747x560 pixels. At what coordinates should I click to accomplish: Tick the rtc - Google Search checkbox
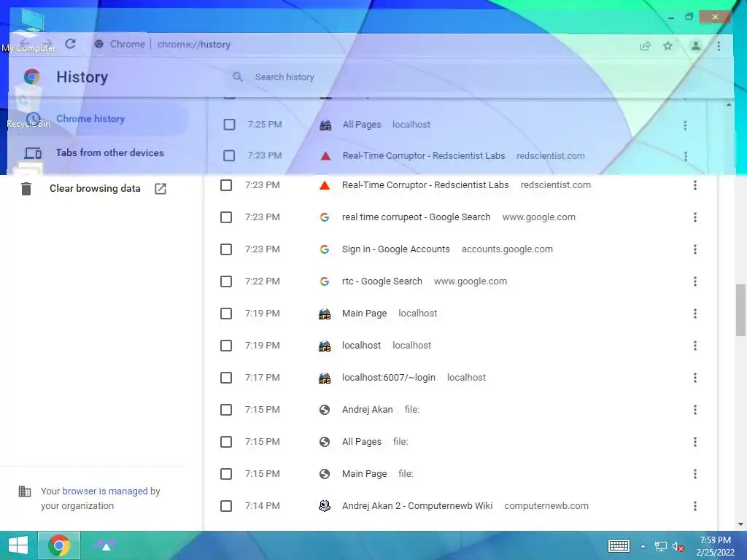(226, 281)
